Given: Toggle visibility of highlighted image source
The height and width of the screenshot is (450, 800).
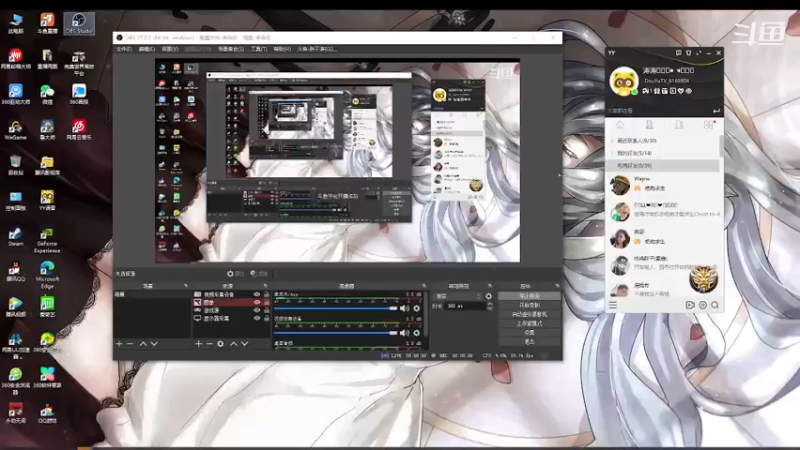Looking at the screenshot, I should [257, 302].
